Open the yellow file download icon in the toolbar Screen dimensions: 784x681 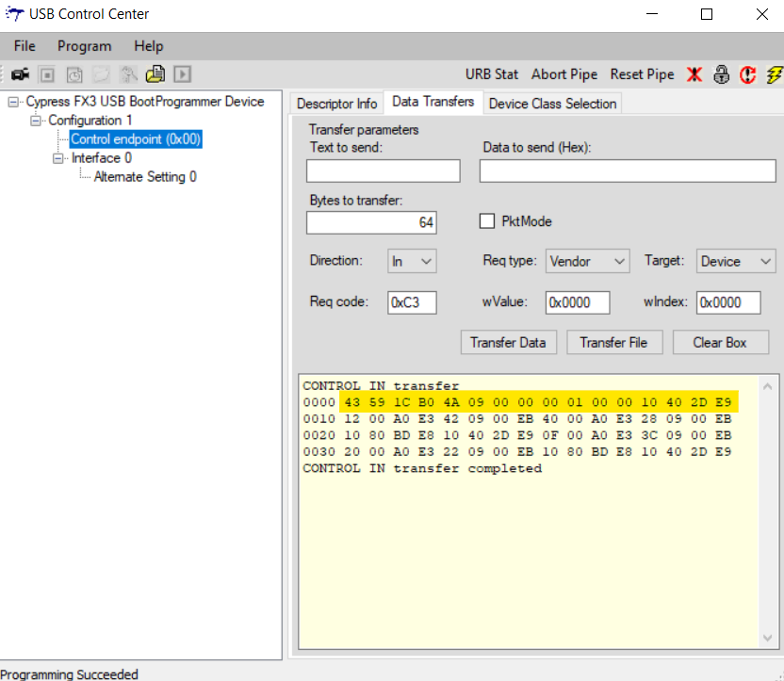tap(155, 74)
